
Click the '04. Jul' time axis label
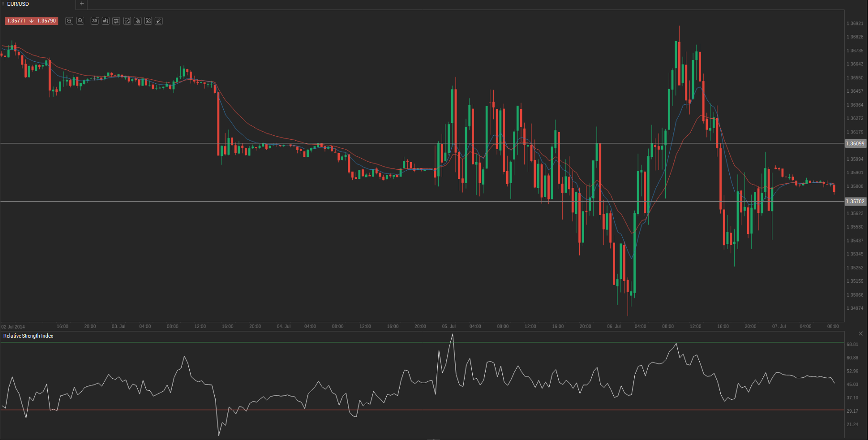point(284,327)
